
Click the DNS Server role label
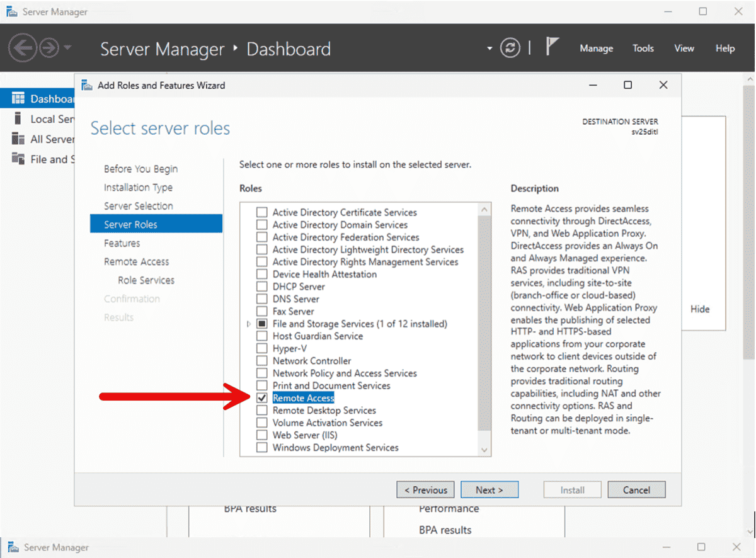(295, 299)
